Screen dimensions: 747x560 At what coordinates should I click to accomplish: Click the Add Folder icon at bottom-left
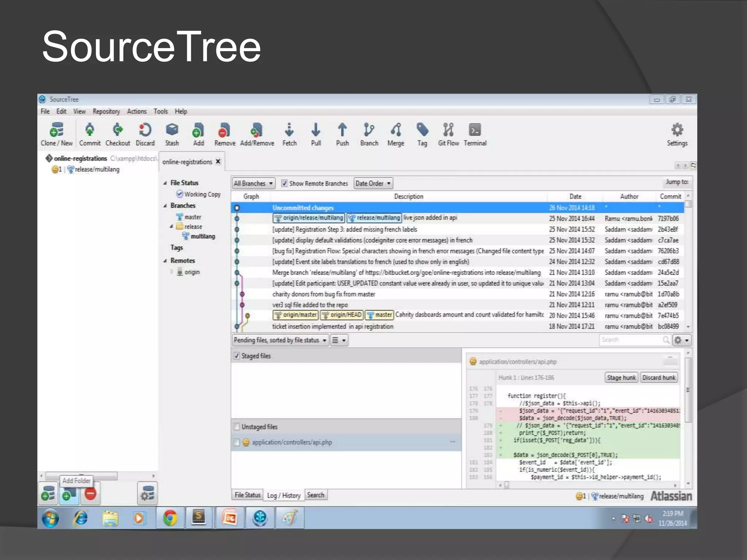point(69,494)
